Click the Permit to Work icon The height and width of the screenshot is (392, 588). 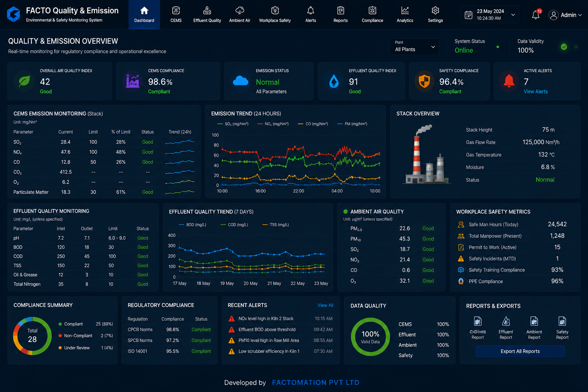461,247
